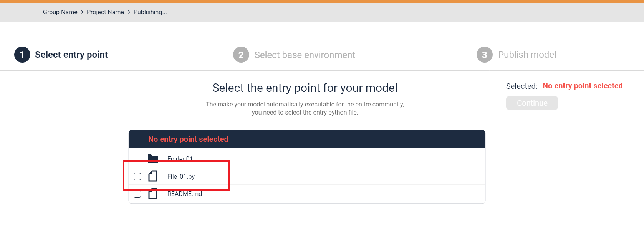Click the chevron after Group Name
This screenshot has height=226, width=644.
[82, 12]
